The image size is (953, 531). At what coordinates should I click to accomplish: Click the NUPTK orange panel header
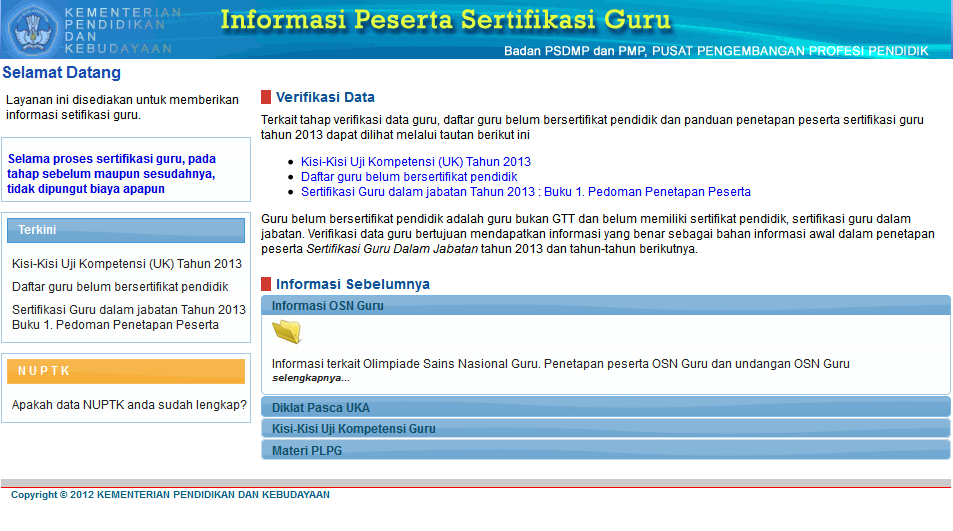coord(126,371)
